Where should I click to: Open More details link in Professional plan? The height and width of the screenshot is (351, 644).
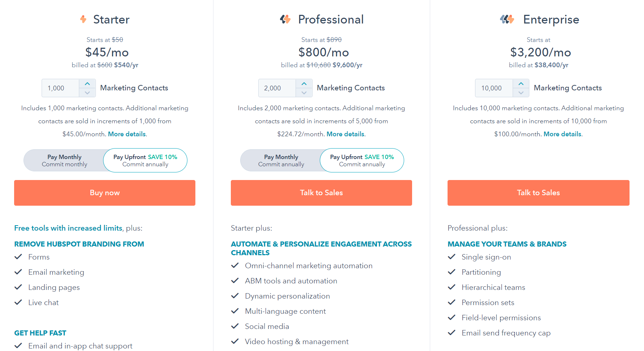point(346,134)
